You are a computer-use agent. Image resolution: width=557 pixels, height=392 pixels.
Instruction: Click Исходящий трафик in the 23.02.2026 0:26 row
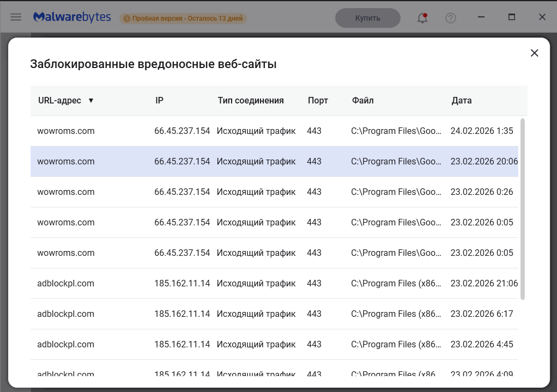(256, 192)
